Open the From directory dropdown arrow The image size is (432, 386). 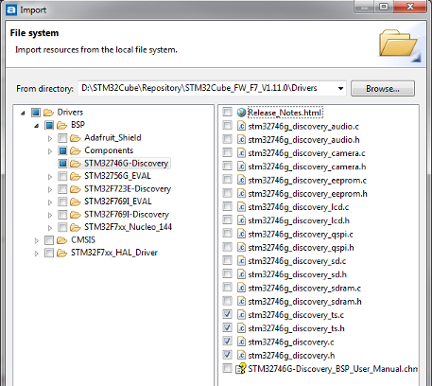point(340,88)
